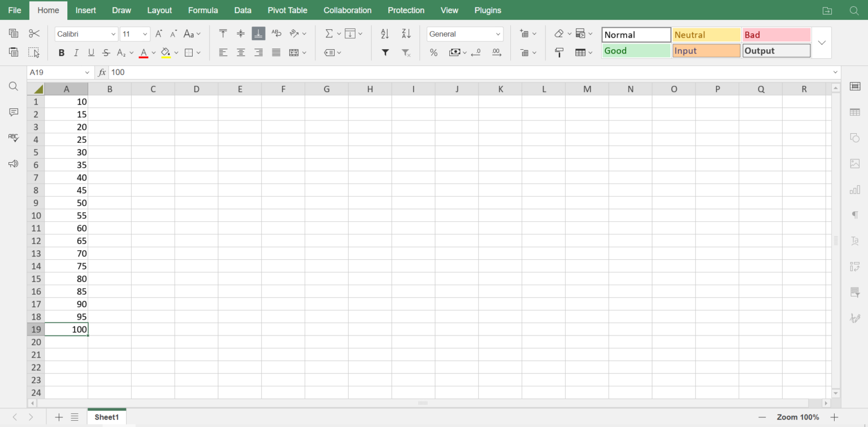868x427 pixels.
Task: Open the AutoSum function
Action: [330, 34]
